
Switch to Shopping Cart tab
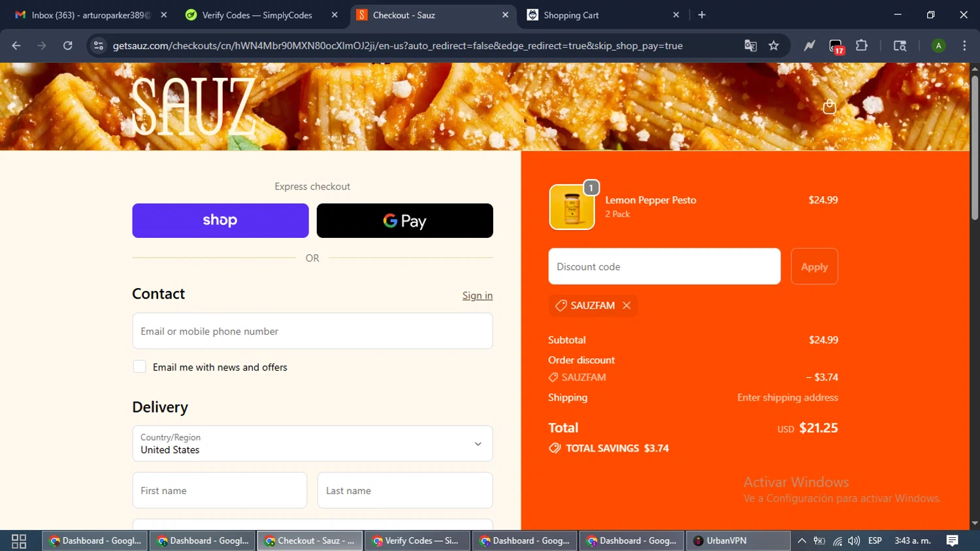pos(602,15)
